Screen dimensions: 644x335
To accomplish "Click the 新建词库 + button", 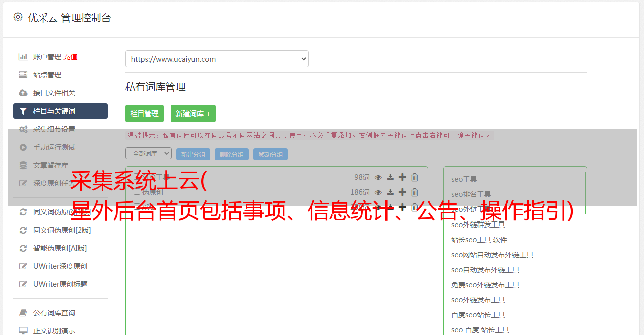I will [193, 114].
